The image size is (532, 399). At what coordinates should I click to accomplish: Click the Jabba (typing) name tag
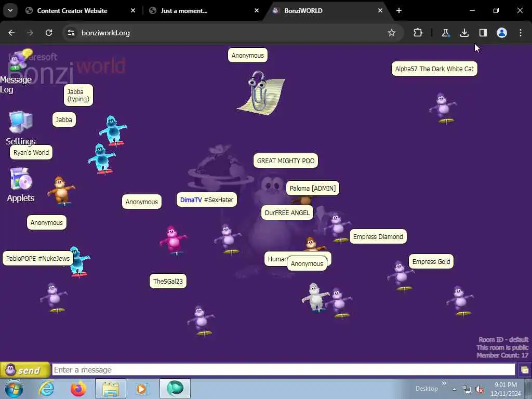78,96
